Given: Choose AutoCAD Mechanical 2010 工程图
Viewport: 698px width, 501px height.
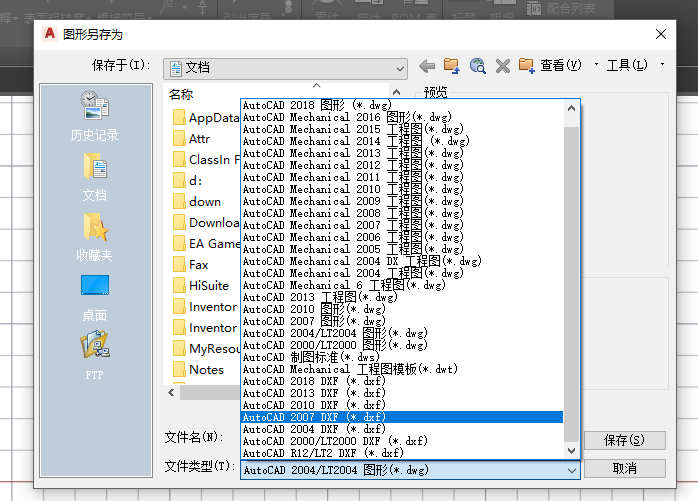Looking at the screenshot, I should click(x=402, y=190).
